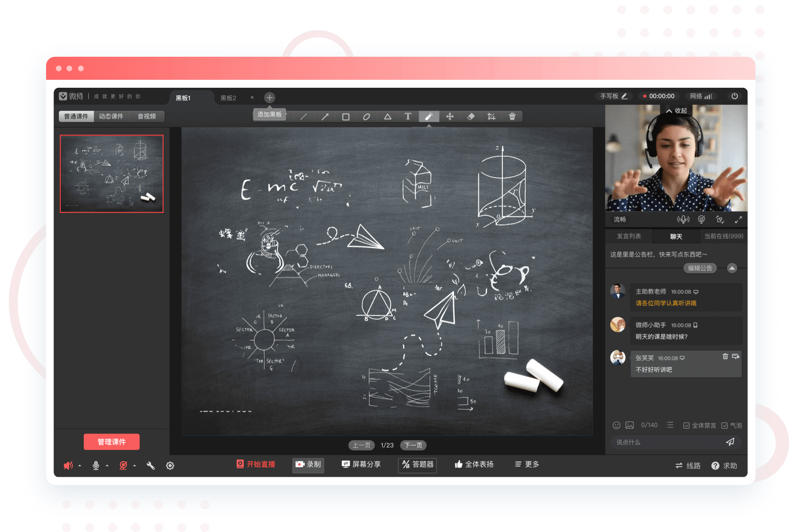Enable the 全体禁言 checkbox

[686, 426]
